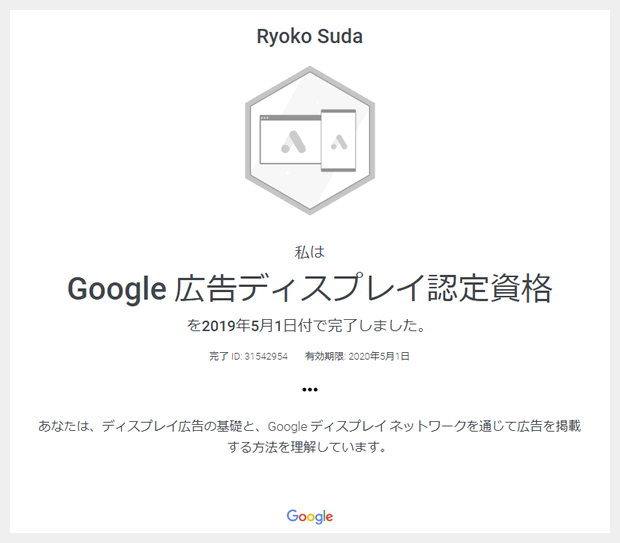Click the browser window ad icon in badge
Image resolution: width=620 pixels, height=543 pixels.
click(x=290, y=139)
